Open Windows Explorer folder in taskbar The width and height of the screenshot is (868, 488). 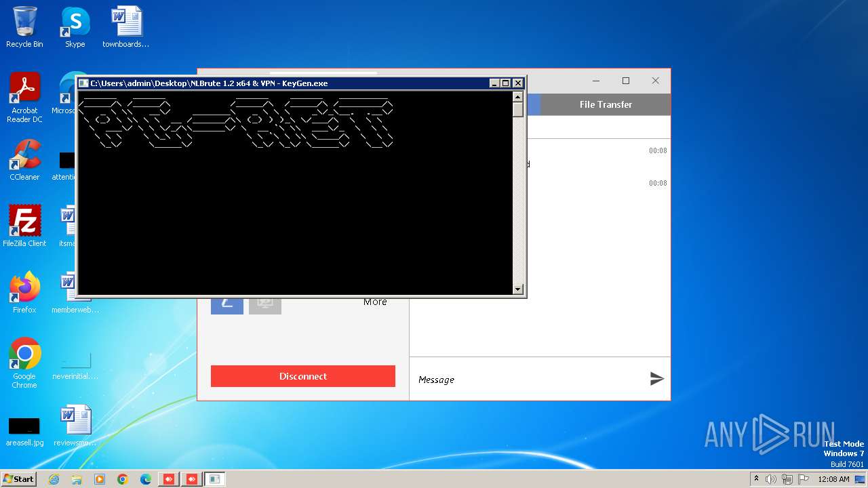coord(77,479)
